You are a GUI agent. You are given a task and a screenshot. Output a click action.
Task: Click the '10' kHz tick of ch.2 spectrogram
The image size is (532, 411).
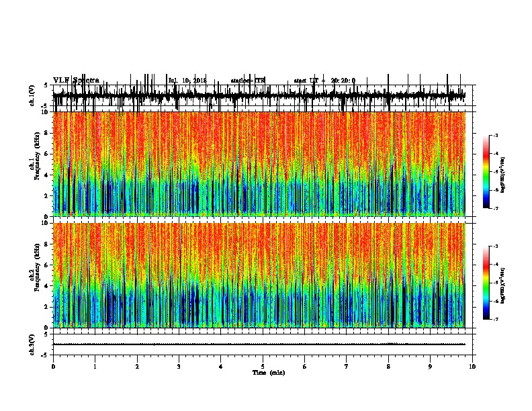tap(46, 223)
